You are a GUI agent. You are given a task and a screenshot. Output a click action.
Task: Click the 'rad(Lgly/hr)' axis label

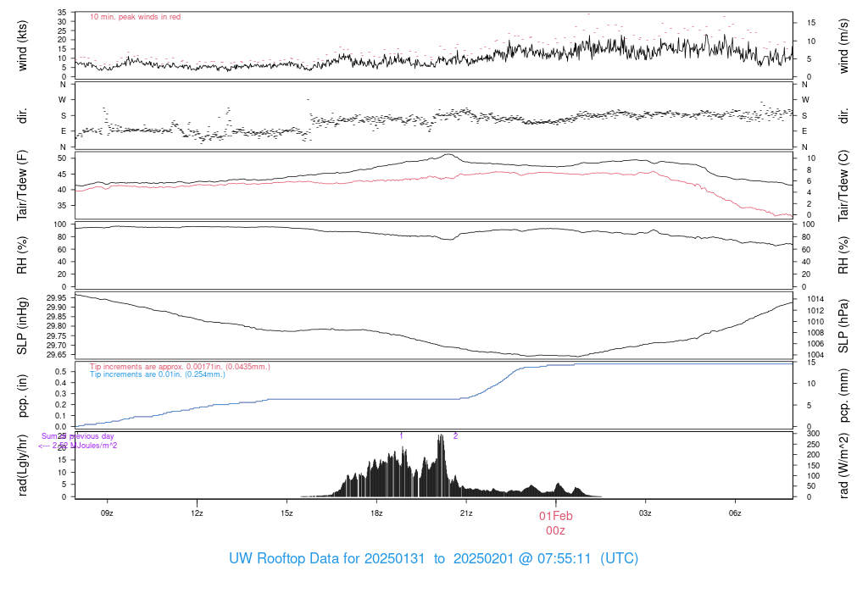point(22,465)
